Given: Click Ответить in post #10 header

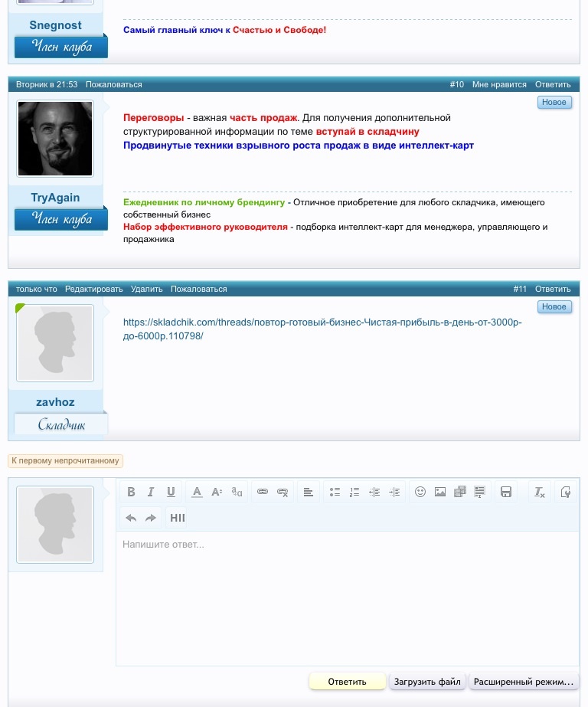Looking at the screenshot, I should click(553, 85).
